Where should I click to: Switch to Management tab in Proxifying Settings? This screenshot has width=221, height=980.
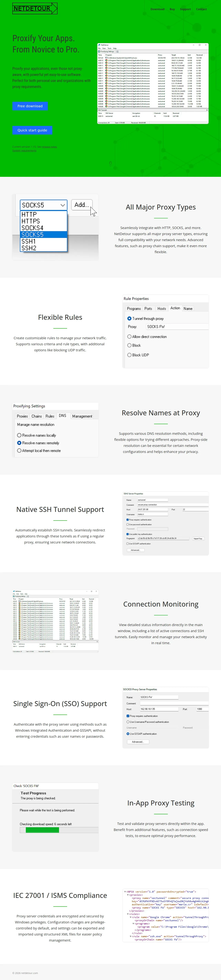tap(82, 416)
